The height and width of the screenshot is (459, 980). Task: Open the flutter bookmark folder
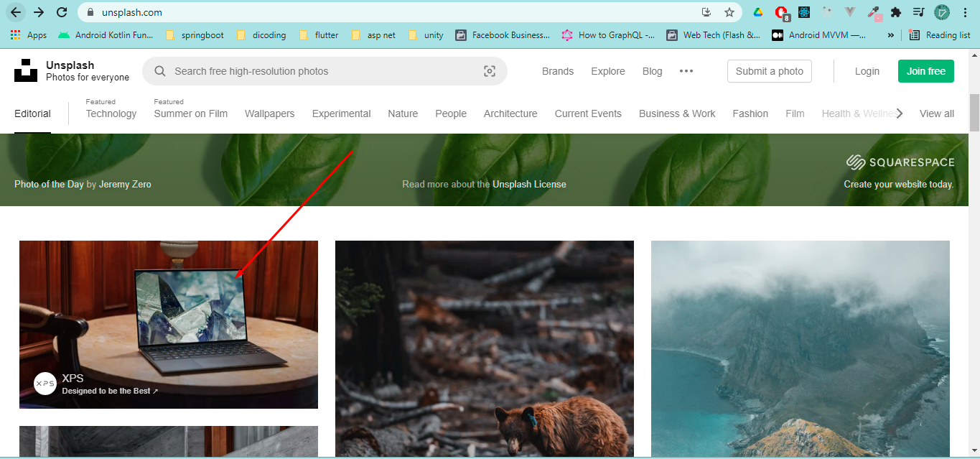pos(319,35)
